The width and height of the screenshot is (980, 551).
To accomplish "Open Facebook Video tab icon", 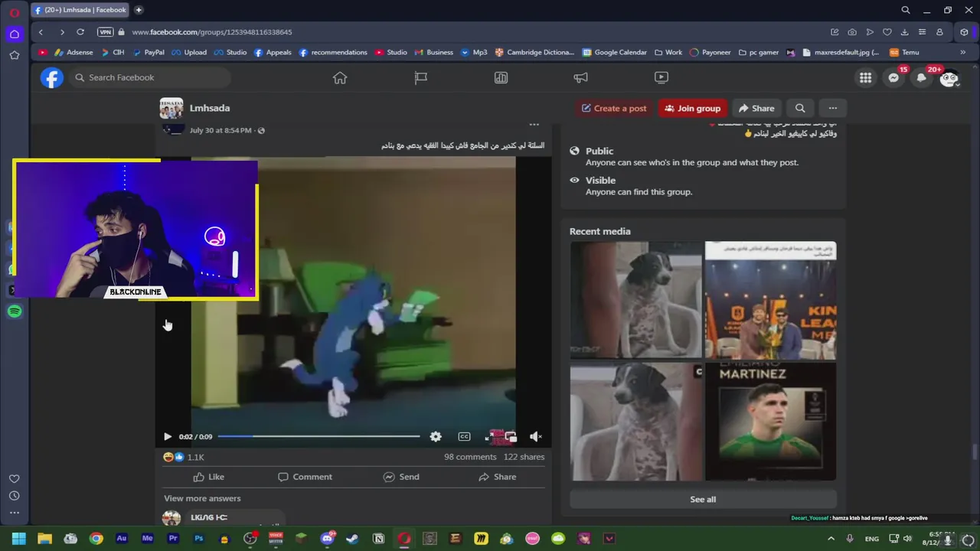I will pyautogui.click(x=661, y=77).
